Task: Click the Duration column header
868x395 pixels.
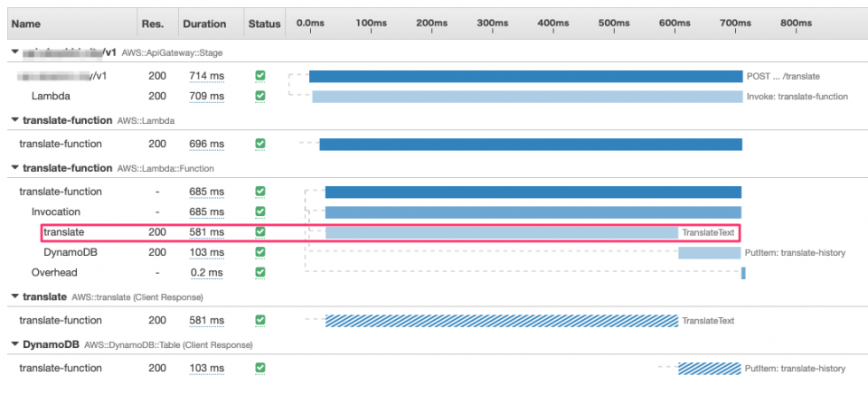Action: coord(204,24)
